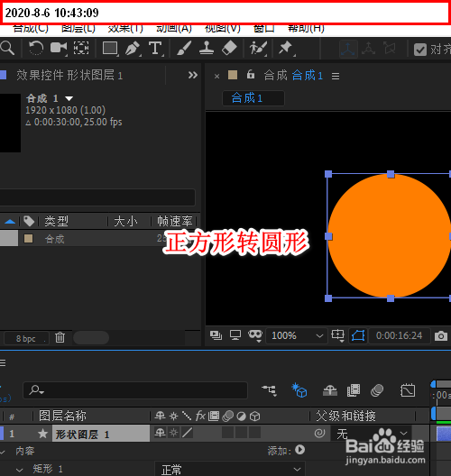The image size is (451, 476).
Task: Select the Clone Stamp tool
Action: (x=207, y=49)
